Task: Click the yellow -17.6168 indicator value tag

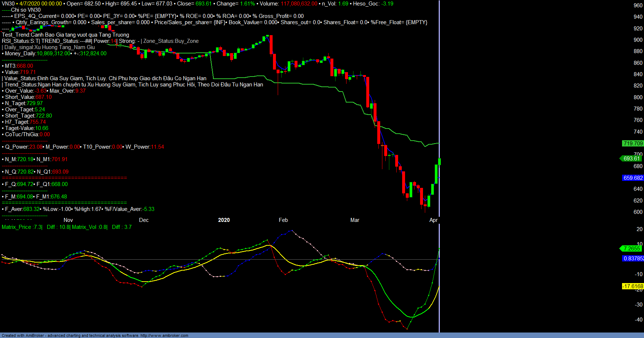Action: pos(633,286)
